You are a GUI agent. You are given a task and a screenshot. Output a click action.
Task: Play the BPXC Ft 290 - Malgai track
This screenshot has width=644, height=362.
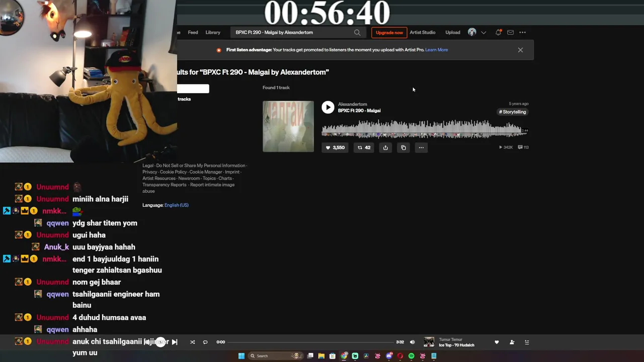[328, 107]
